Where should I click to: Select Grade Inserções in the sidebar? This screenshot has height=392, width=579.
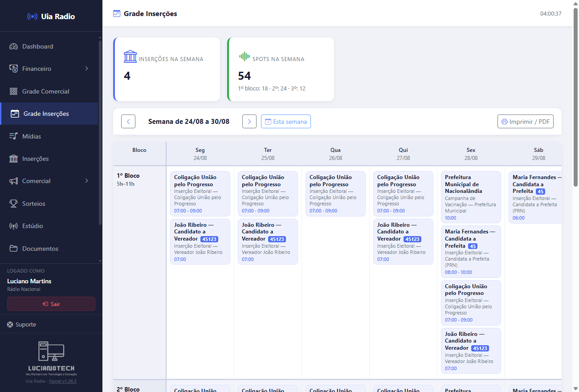49,114
